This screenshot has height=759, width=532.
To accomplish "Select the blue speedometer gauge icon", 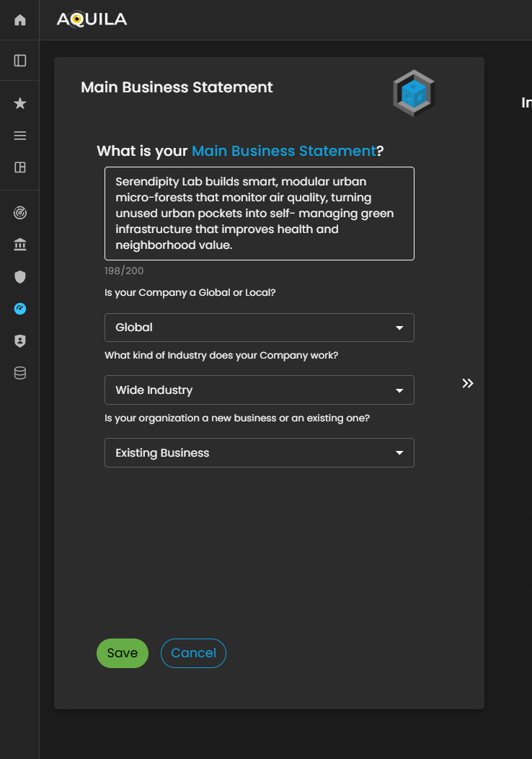I will click(x=20, y=309).
